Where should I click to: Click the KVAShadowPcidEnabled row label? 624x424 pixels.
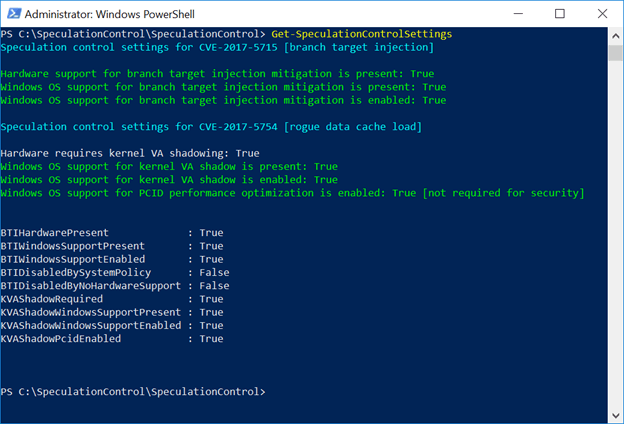pos(61,339)
